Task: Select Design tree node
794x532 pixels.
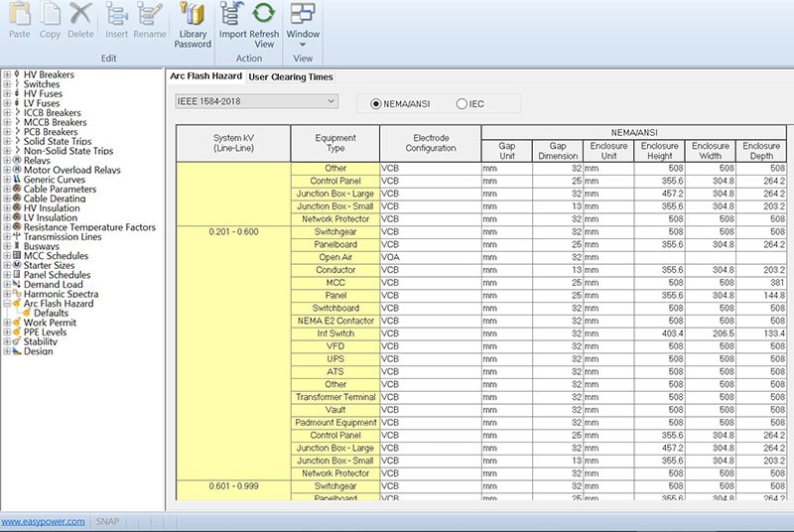Action: click(38, 351)
